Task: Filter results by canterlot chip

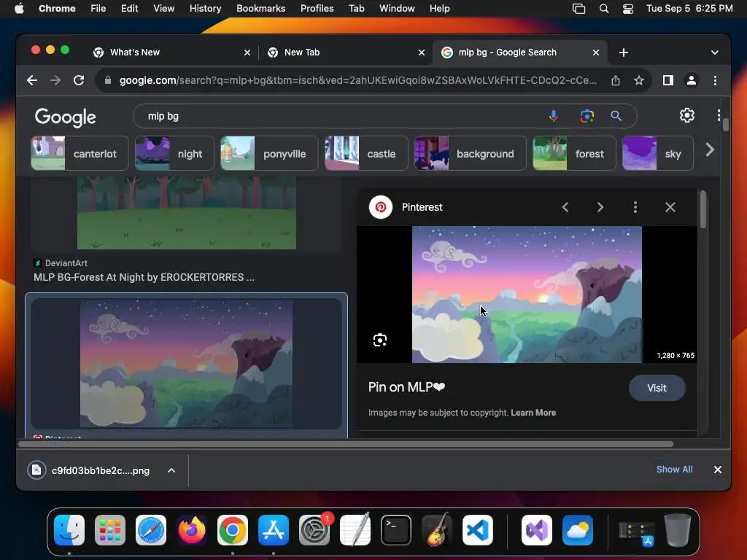Action: tap(80, 153)
